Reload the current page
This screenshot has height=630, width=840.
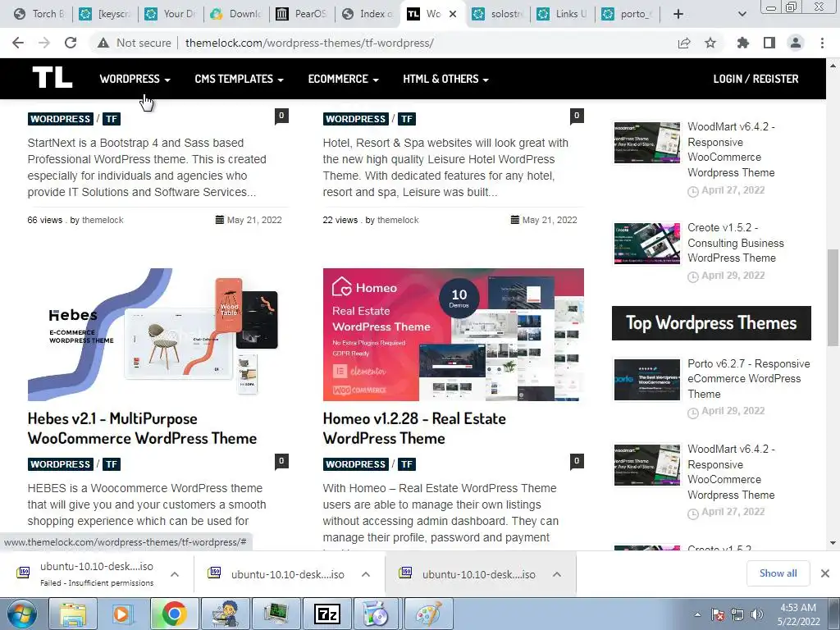71,43
